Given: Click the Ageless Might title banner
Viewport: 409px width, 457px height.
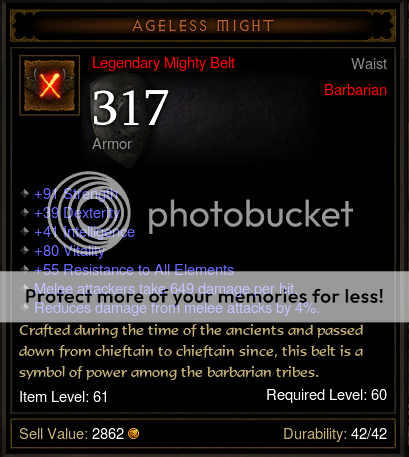Looking at the screenshot, I should (x=203, y=26).
